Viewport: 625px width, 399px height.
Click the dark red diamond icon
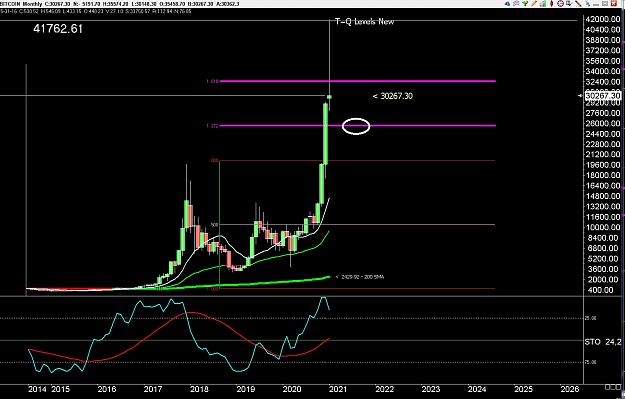click(551, 4)
